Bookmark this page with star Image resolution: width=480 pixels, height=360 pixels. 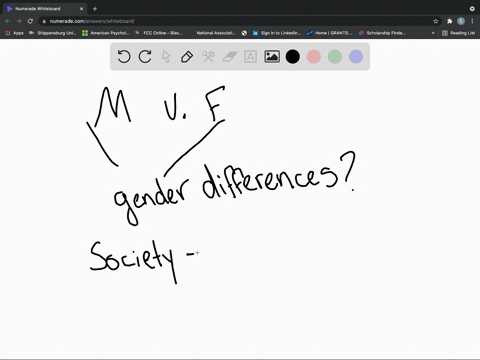click(435, 21)
